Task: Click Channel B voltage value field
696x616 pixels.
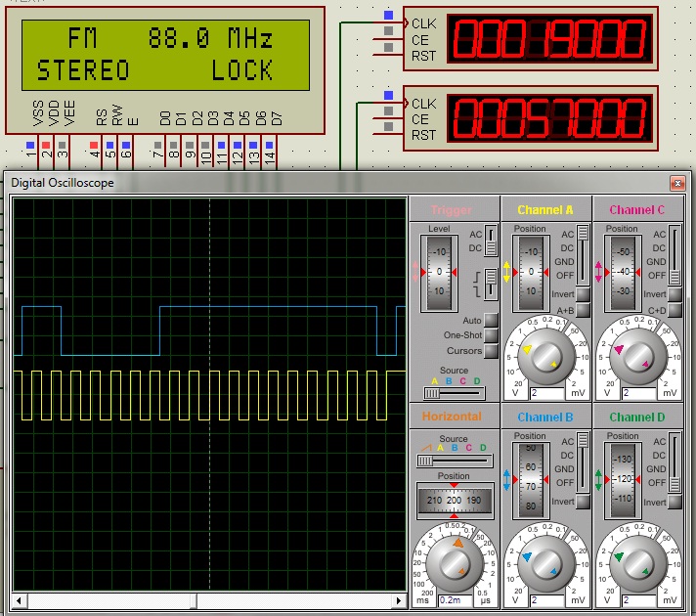Action: coord(547,600)
